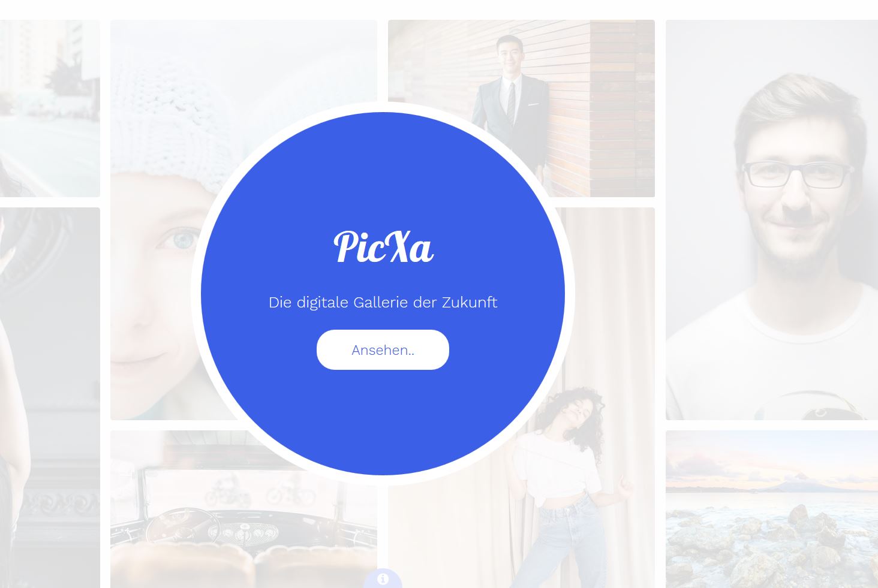Click the blue circle background below the button
Screen dimensions: 878x588
tap(383, 420)
